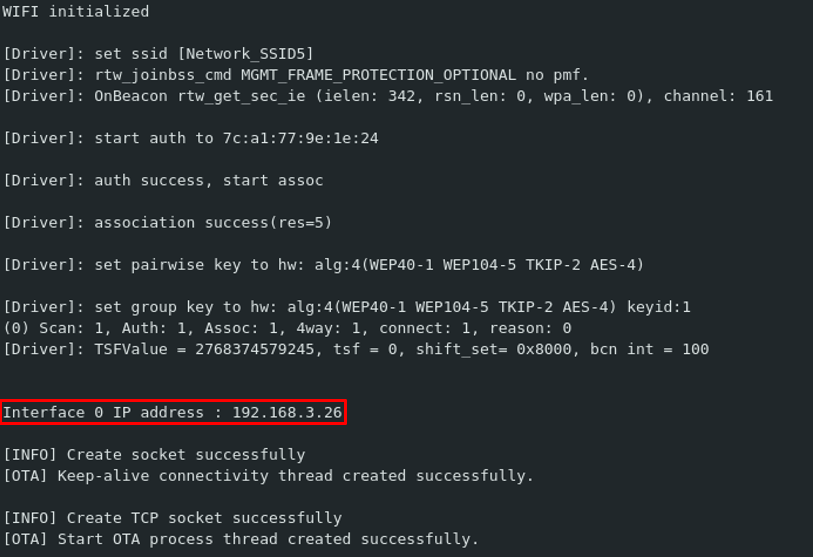The height and width of the screenshot is (557, 813).
Task: Click the "Keep-alive connectivity thread" line
Action: pos(268,476)
